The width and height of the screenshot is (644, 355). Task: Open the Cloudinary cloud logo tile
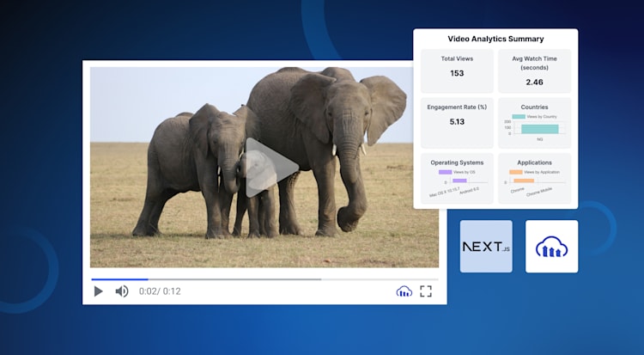point(551,247)
